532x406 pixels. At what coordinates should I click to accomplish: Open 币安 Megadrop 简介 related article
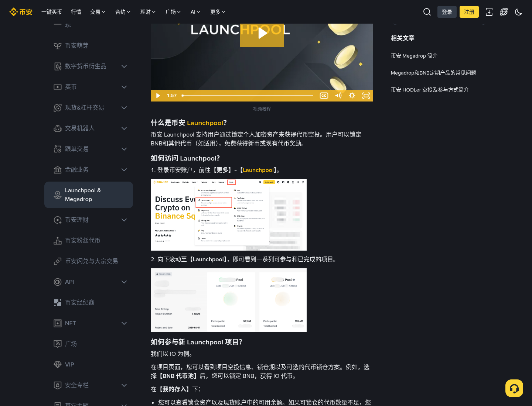(414, 56)
